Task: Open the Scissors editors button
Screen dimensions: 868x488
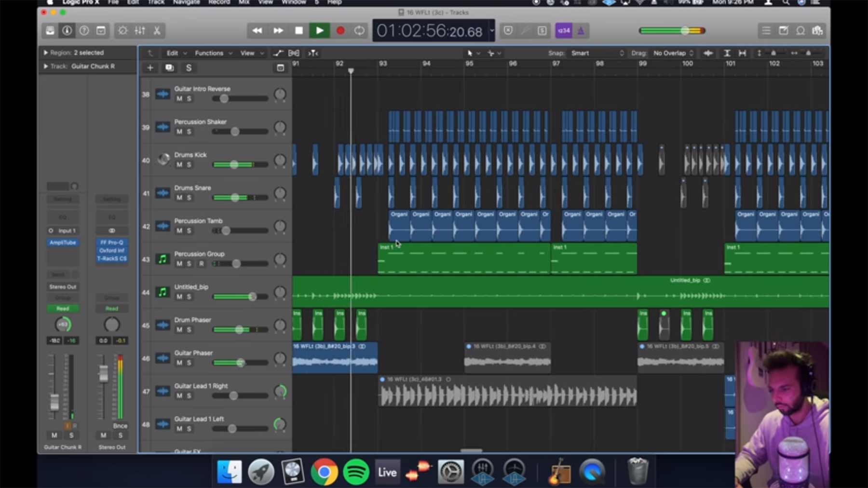Action: tap(157, 31)
